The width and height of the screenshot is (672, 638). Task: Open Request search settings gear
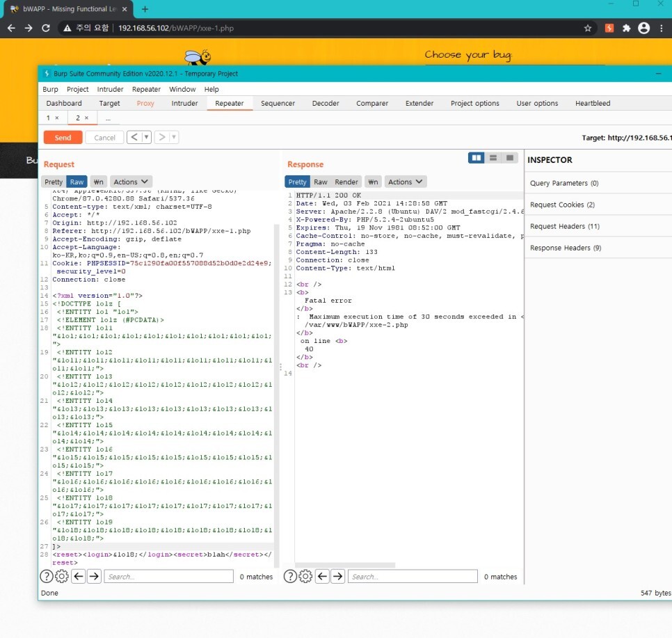62,576
